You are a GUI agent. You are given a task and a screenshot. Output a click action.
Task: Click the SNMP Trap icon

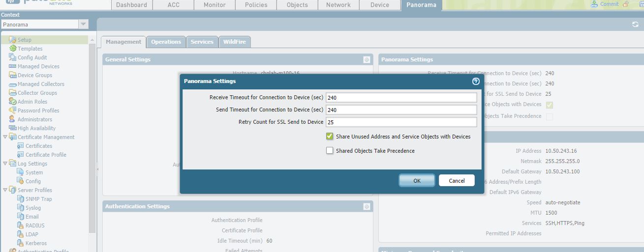click(21, 199)
